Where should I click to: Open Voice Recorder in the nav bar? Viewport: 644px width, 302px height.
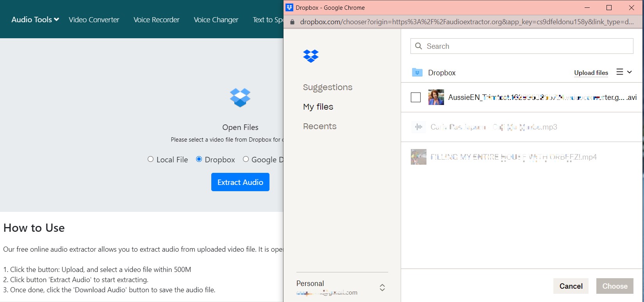click(157, 20)
